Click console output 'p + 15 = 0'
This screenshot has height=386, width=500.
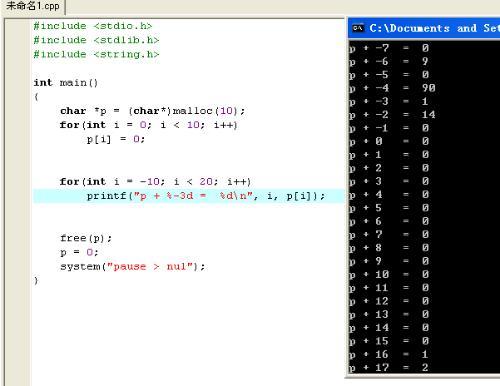pos(389,342)
